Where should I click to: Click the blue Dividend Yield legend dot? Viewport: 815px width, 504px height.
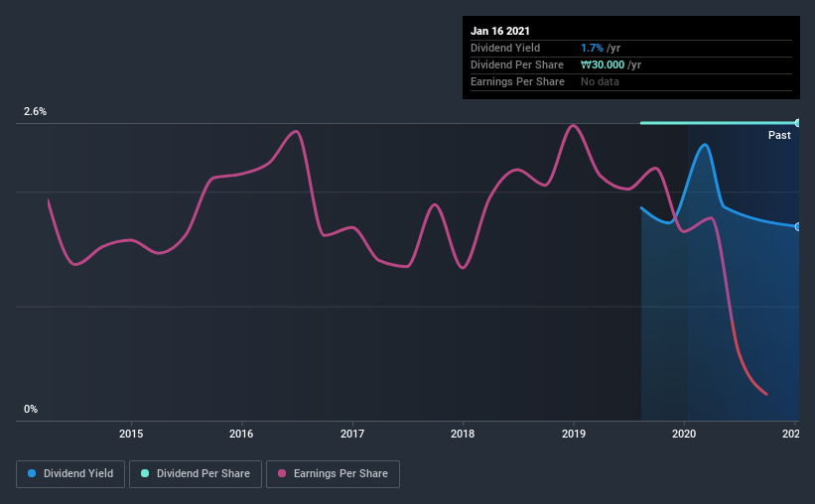[32, 473]
